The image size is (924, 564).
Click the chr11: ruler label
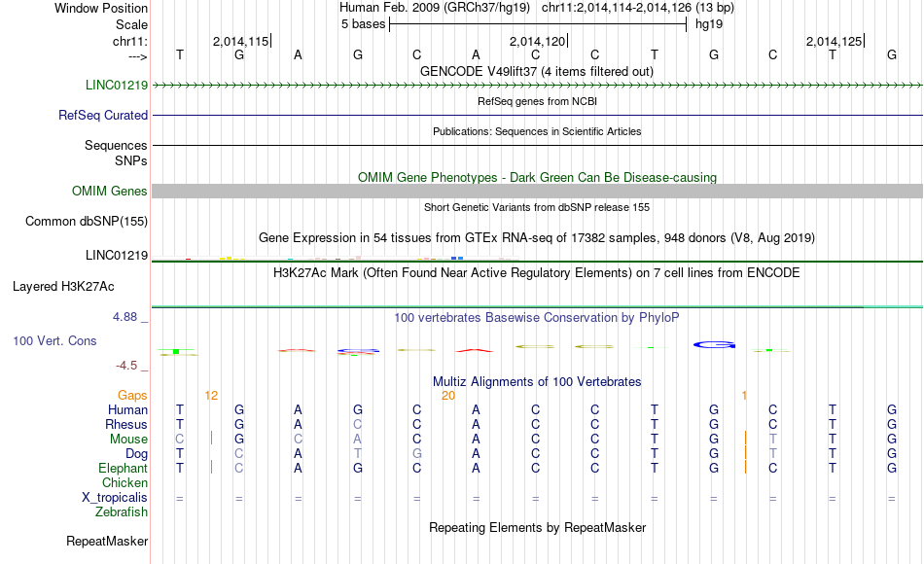tap(130, 41)
